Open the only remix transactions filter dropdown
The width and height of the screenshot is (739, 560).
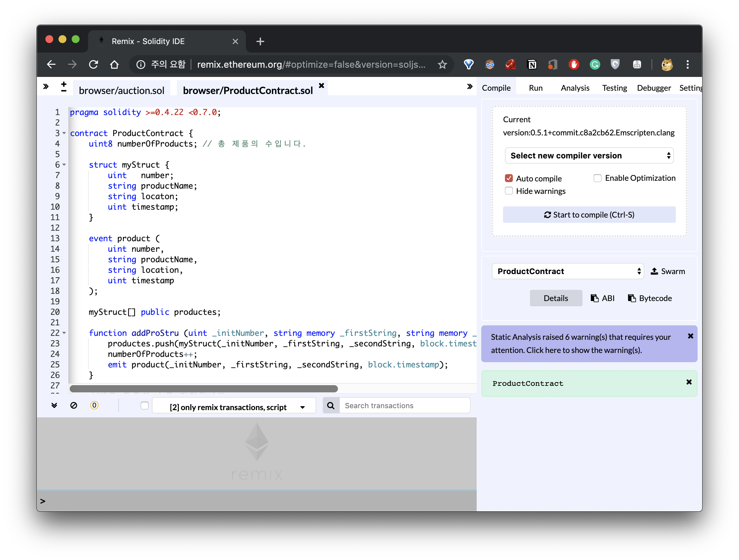tap(234, 407)
